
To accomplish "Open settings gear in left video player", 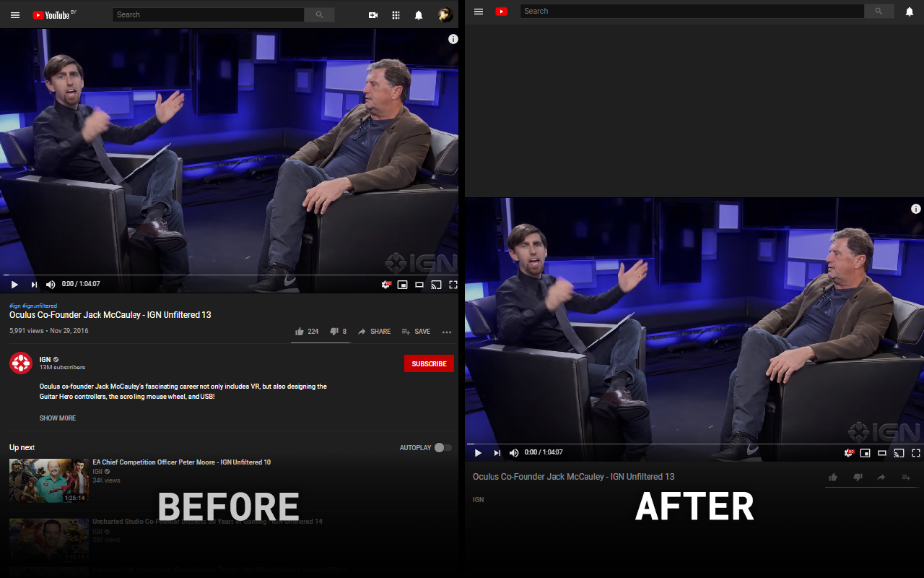I will [x=386, y=285].
